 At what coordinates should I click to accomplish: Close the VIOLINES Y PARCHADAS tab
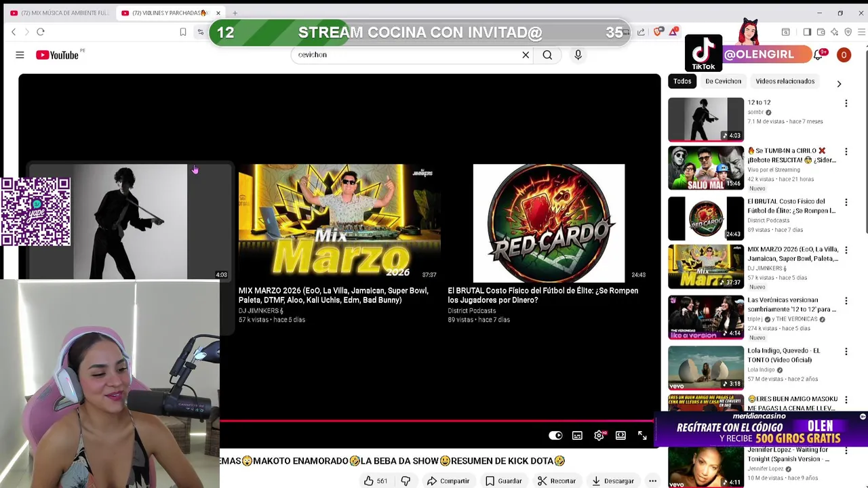218,13
